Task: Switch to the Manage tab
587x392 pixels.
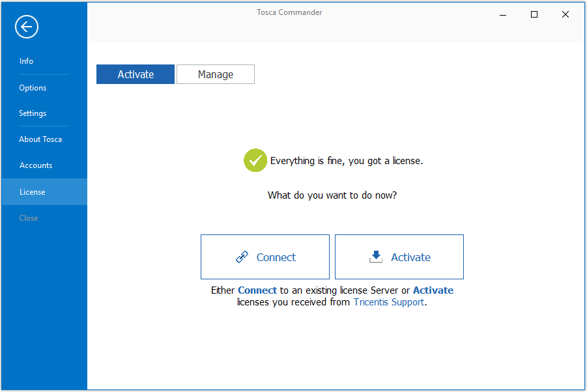Action: click(216, 74)
